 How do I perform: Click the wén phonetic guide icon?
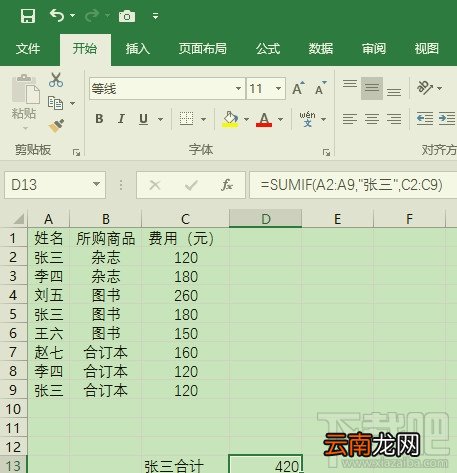tap(307, 119)
